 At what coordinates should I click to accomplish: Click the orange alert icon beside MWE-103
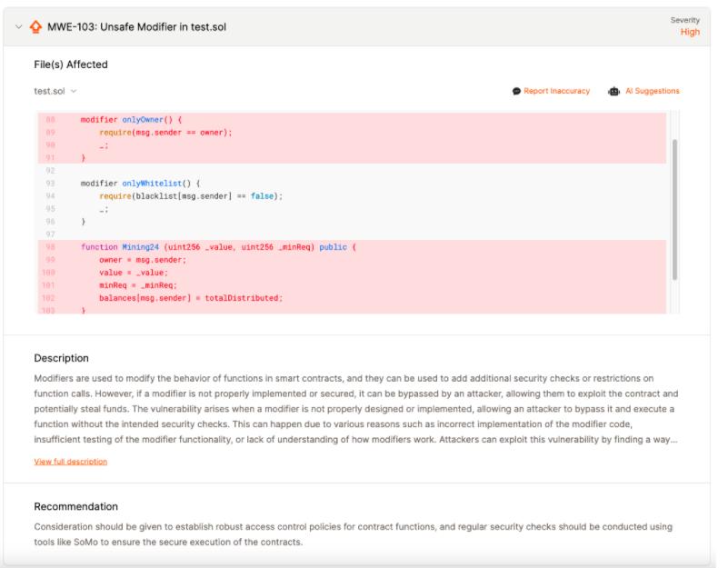36,27
